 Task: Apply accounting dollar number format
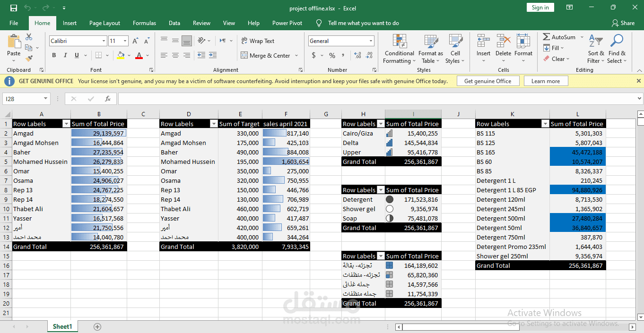pos(314,55)
